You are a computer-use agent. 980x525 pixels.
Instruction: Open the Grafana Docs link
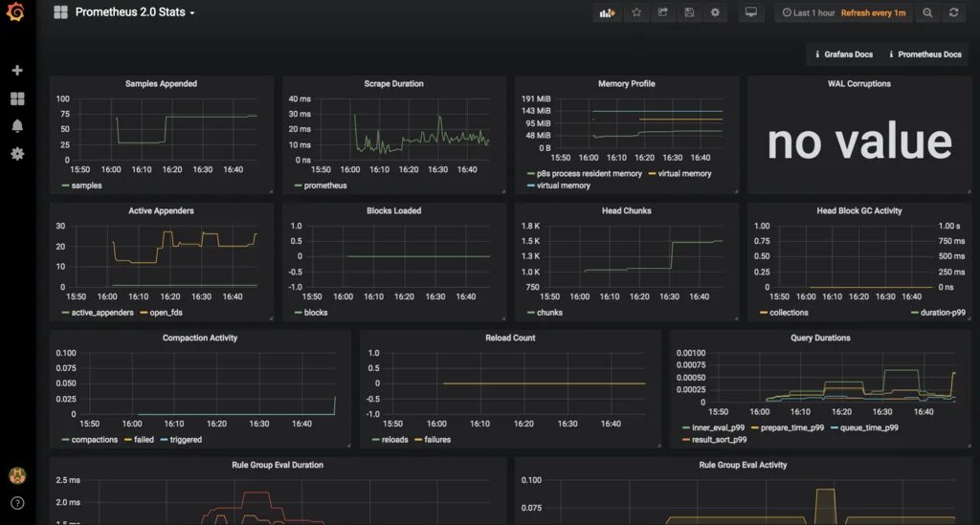point(844,55)
